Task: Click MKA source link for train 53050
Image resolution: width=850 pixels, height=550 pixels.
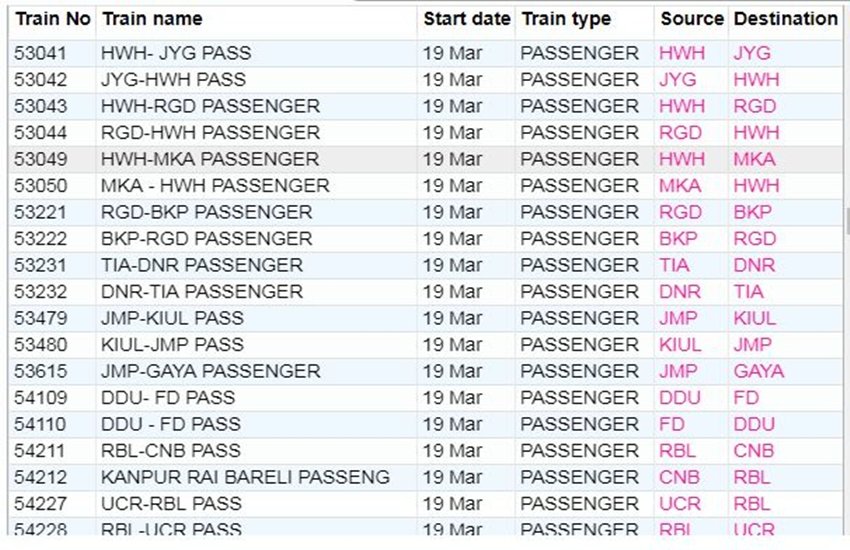Action: click(680, 186)
